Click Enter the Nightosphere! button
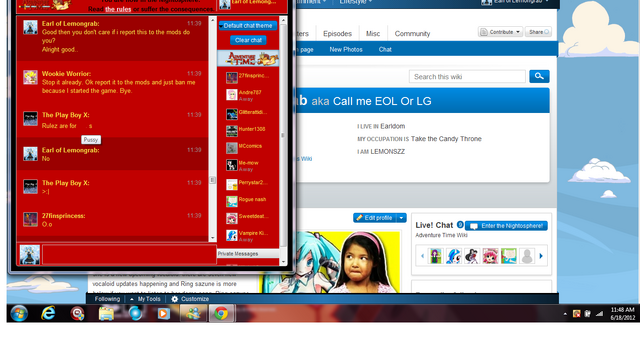Image resolution: width=640 pixels, height=360 pixels. pyautogui.click(x=506, y=226)
